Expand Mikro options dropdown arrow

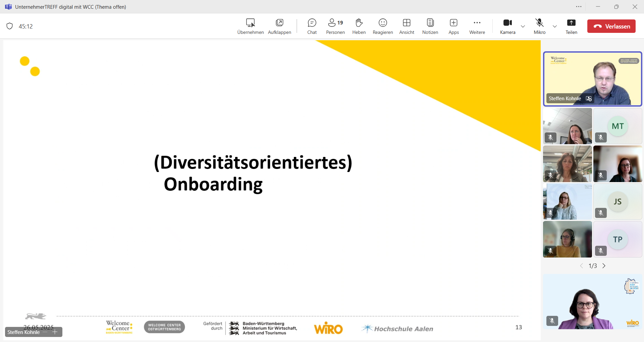(555, 26)
